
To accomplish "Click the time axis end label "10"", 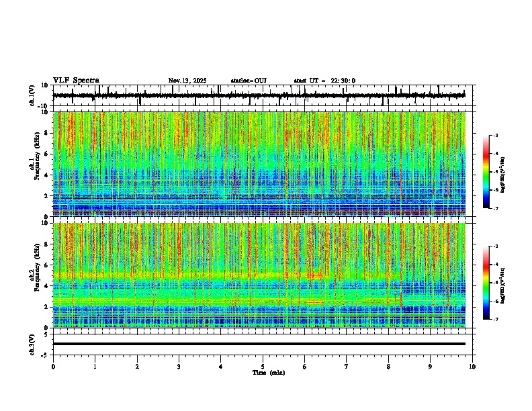I will point(472,367).
